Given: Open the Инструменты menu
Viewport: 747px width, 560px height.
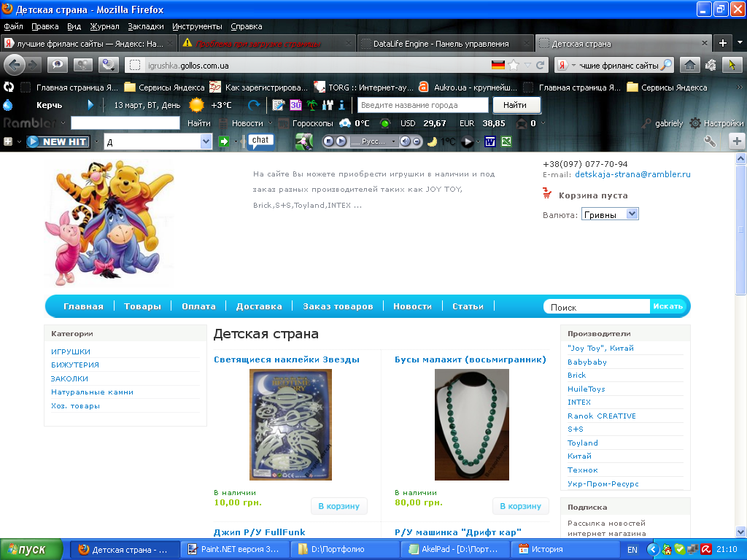Looking at the screenshot, I should click(x=197, y=27).
